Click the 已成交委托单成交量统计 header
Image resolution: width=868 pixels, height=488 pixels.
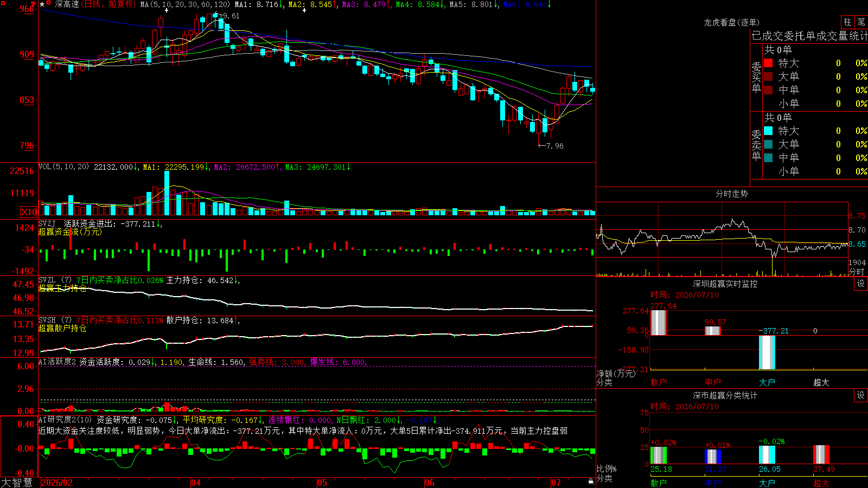pyautogui.click(x=809, y=36)
